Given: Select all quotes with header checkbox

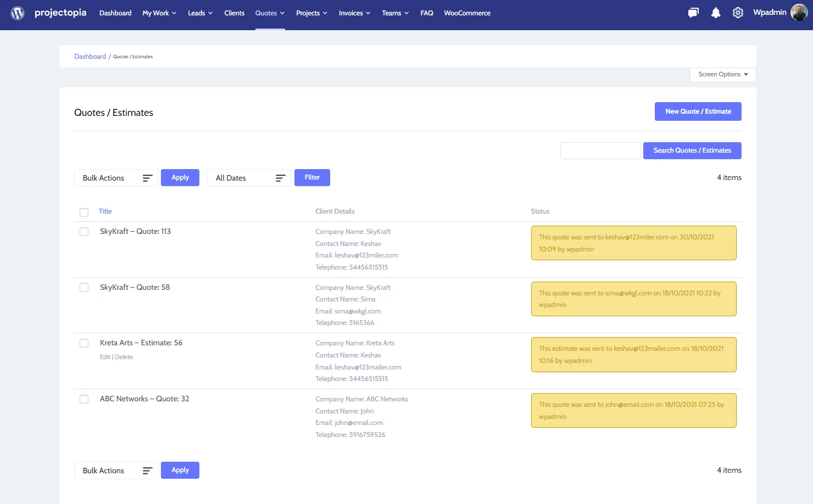Looking at the screenshot, I should [x=84, y=212].
